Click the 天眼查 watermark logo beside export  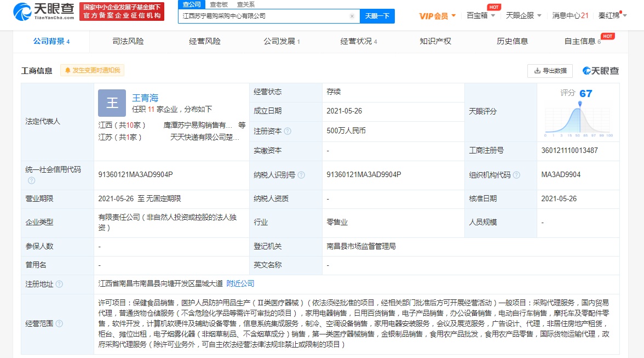point(600,71)
